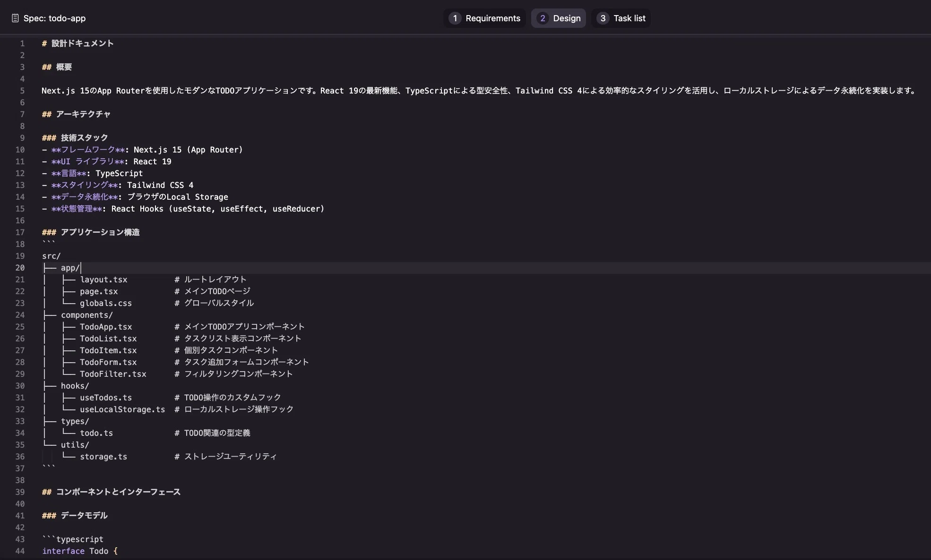This screenshot has height=560, width=931.
Task: Click the spec document icon beside todo-app
Action: 15,18
